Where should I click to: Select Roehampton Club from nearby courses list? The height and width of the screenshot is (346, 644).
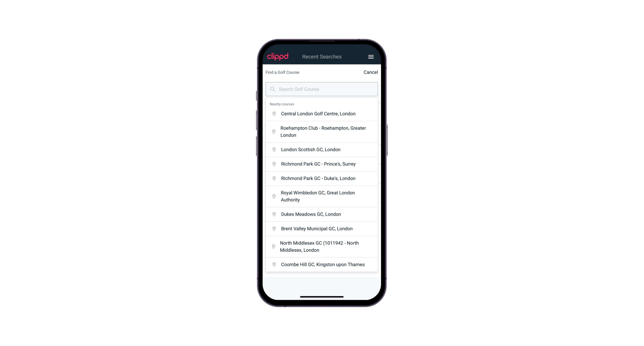[322, 132]
